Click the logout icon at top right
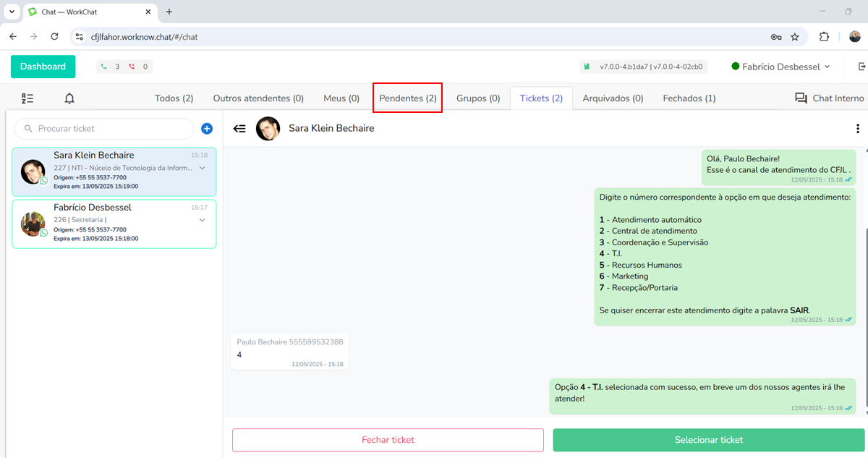Image resolution: width=868 pixels, height=458 pixels. tap(861, 67)
